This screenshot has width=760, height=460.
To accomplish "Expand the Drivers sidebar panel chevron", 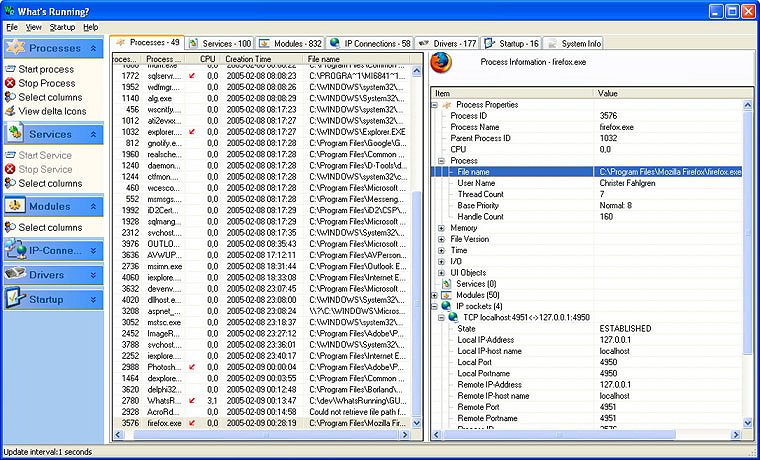I will pos(93,275).
